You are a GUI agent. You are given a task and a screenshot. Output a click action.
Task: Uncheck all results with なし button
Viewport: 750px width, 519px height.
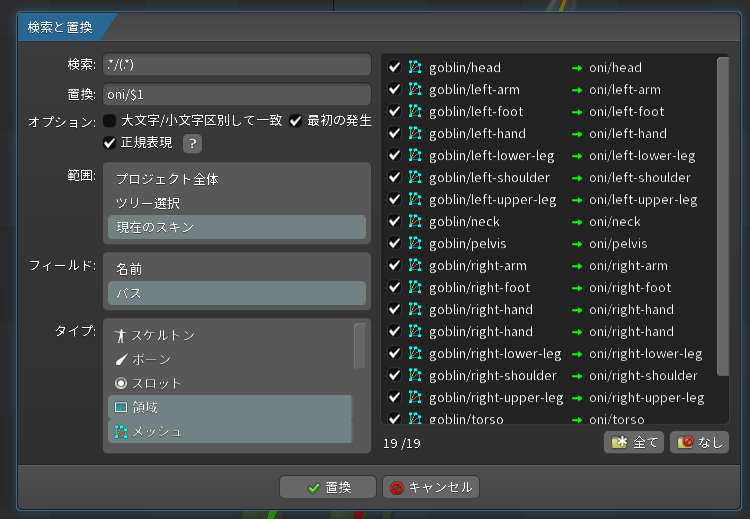[699, 442]
